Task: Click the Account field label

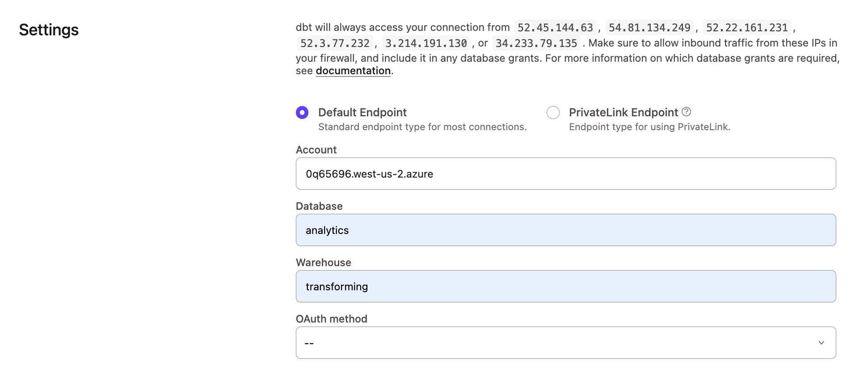Action: pyautogui.click(x=316, y=150)
